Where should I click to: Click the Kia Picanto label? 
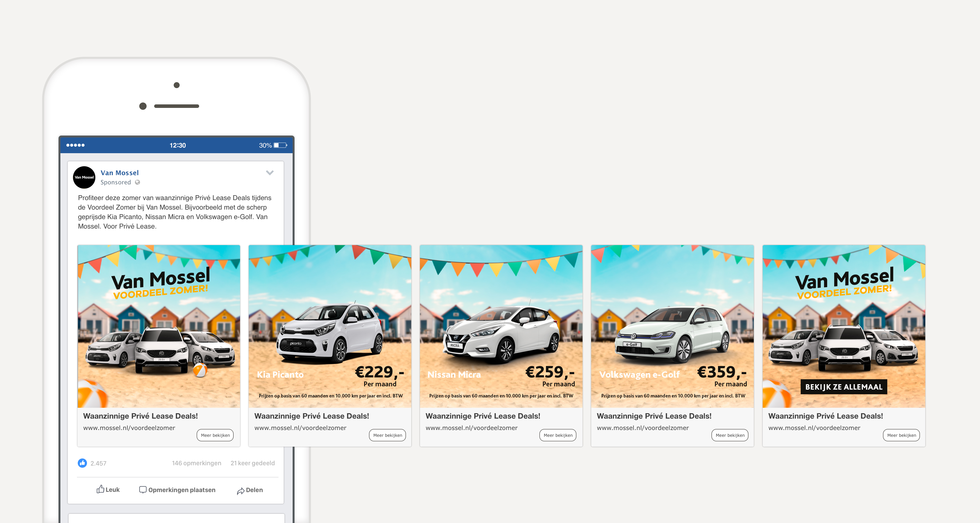(280, 374)
